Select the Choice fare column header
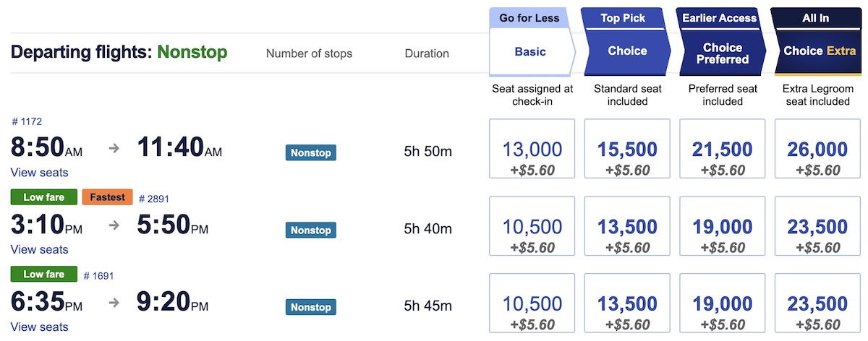This screenshot has height=341, width=868. (x=627, y=52)
